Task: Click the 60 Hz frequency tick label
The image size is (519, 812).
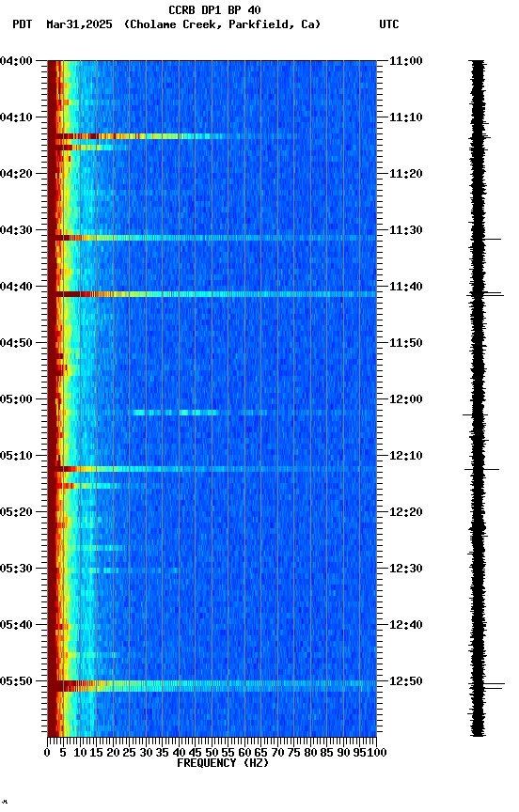Action: (x=244, y=754)
